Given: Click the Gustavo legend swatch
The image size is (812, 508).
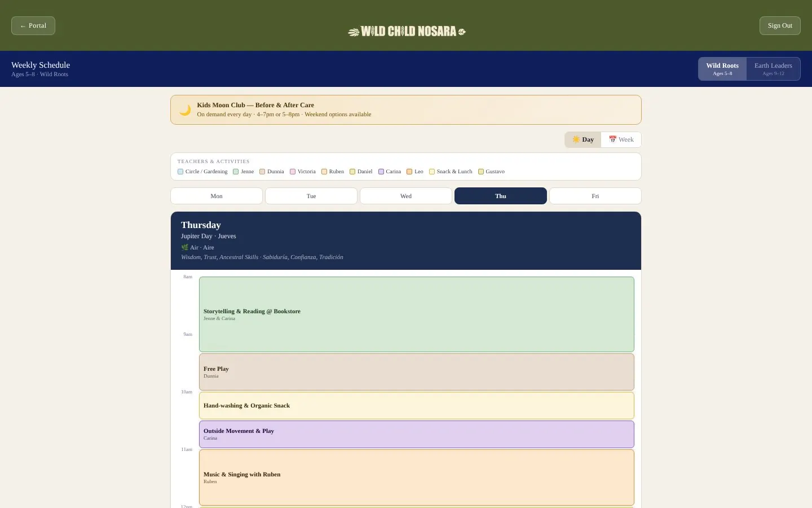Looking at the screenshot, I should point(481,172).
